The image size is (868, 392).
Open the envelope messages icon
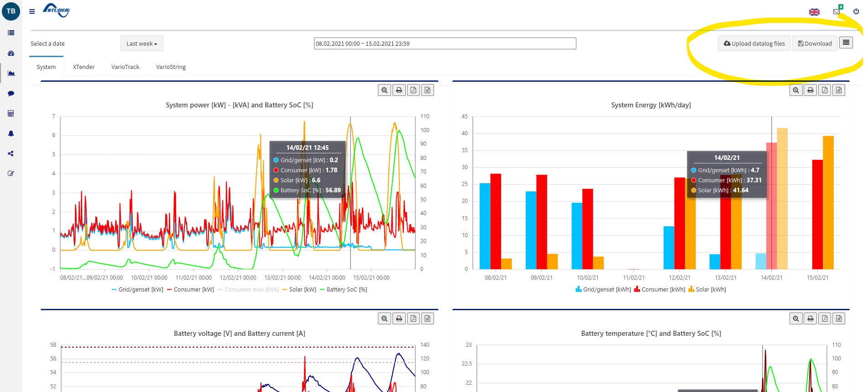(836, 11)
